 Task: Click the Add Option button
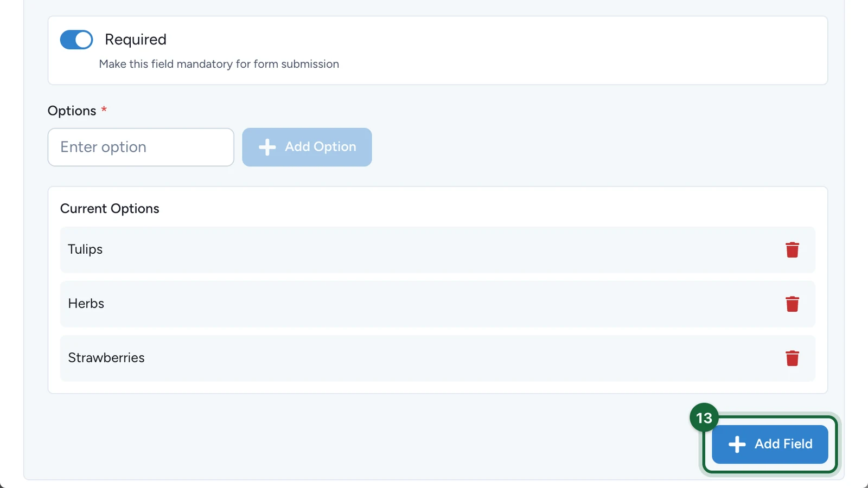pos(307,147)
